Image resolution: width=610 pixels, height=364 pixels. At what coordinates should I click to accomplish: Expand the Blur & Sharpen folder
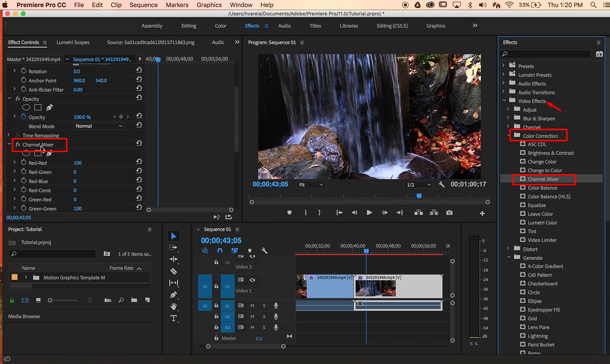pyautogui.click(x=508, y=118)
